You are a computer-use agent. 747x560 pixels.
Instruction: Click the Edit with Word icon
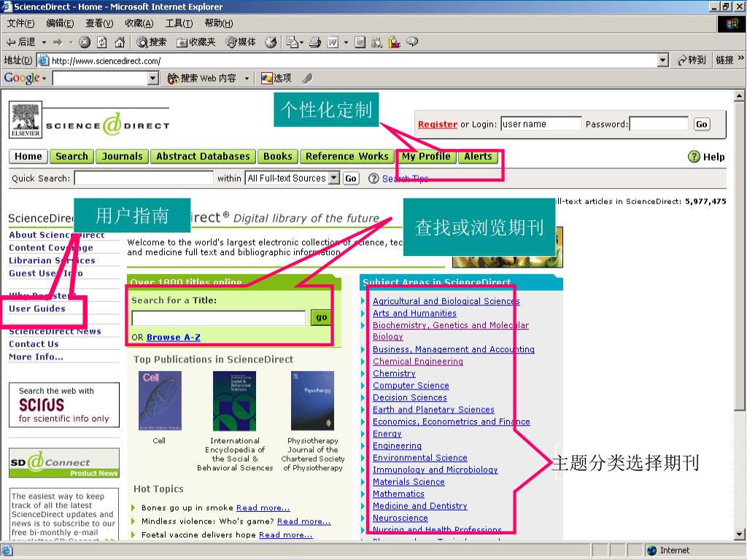pos(333,42)
